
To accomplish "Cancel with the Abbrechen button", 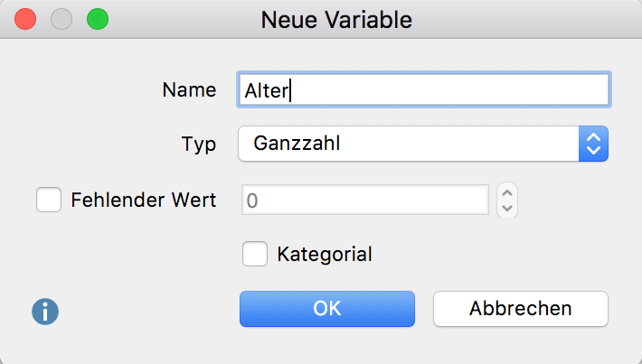I will pyautogui.click(x=521, y=309).
